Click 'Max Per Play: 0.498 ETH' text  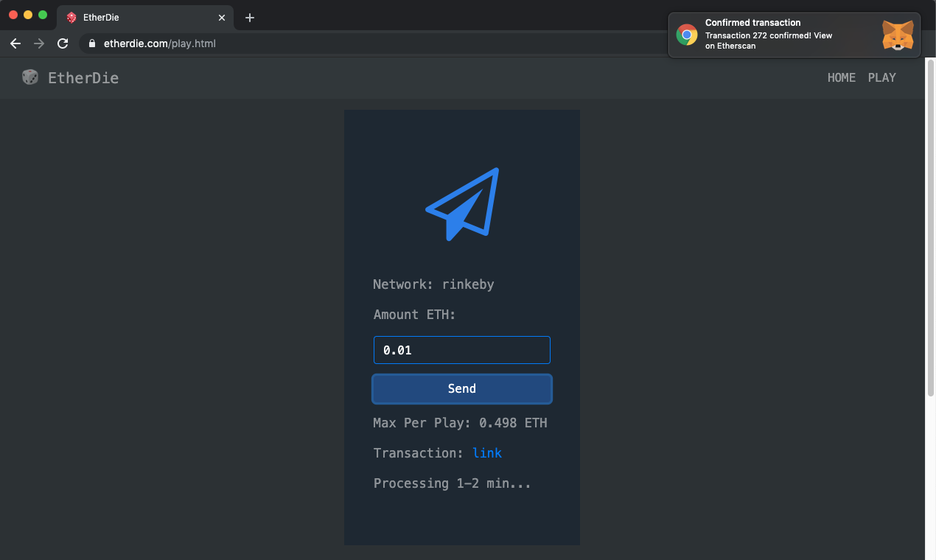point(461,423)
